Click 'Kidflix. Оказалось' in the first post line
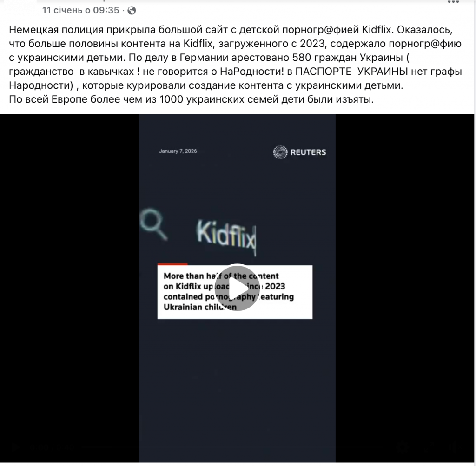Screen dimensions: 476x466 [407, 30]
